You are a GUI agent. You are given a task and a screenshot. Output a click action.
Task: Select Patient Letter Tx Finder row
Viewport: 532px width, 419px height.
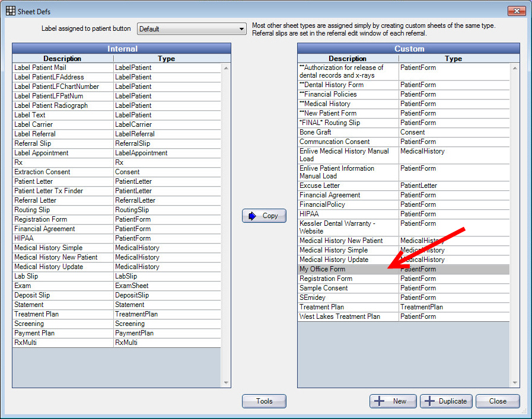tap(116, 191)
